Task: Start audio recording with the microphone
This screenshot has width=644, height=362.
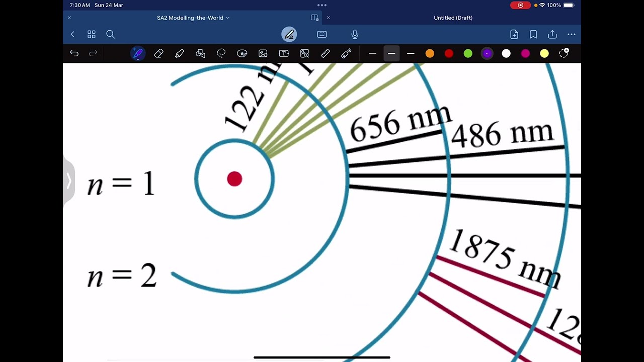Action: click(355, 34)
